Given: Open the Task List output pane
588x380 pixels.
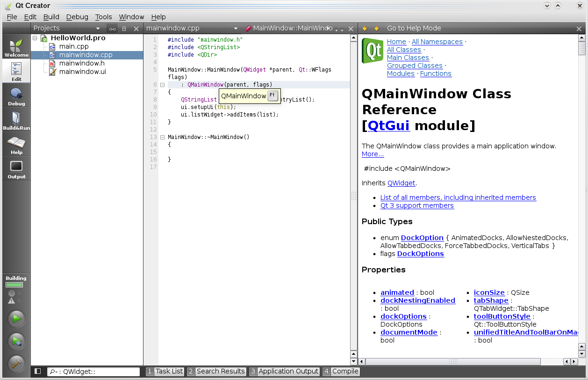Looking at the screenshot, I should coord(165,371).
